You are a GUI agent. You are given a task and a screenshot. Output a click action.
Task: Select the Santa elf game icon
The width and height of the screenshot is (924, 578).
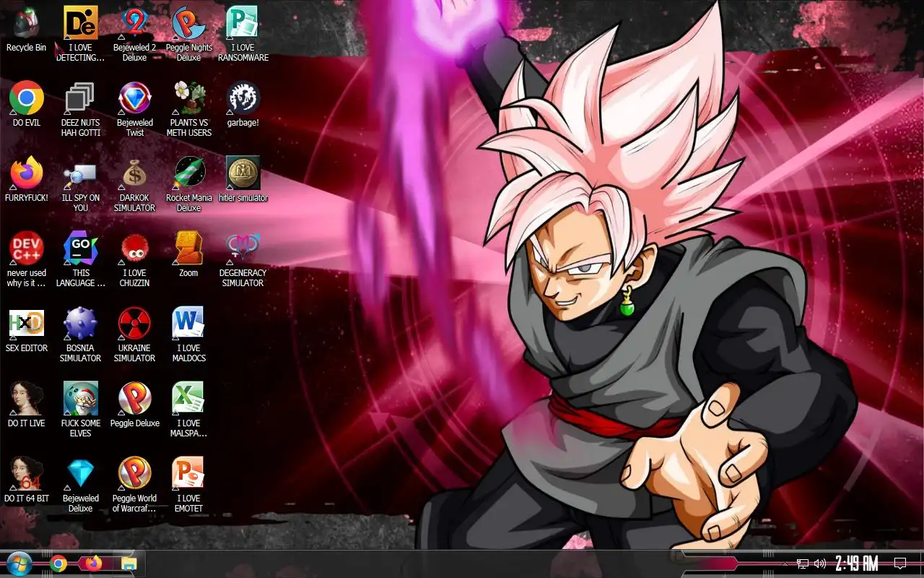[80, 400]
